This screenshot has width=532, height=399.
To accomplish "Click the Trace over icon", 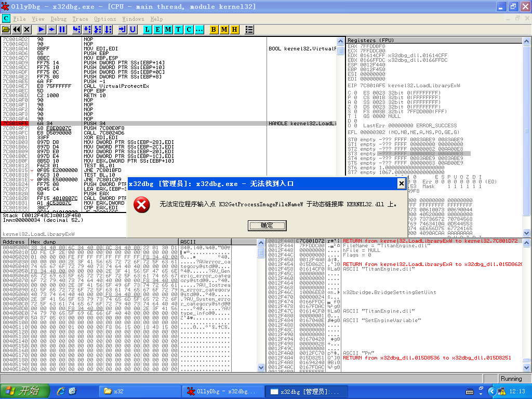I will tap(108, 30).
